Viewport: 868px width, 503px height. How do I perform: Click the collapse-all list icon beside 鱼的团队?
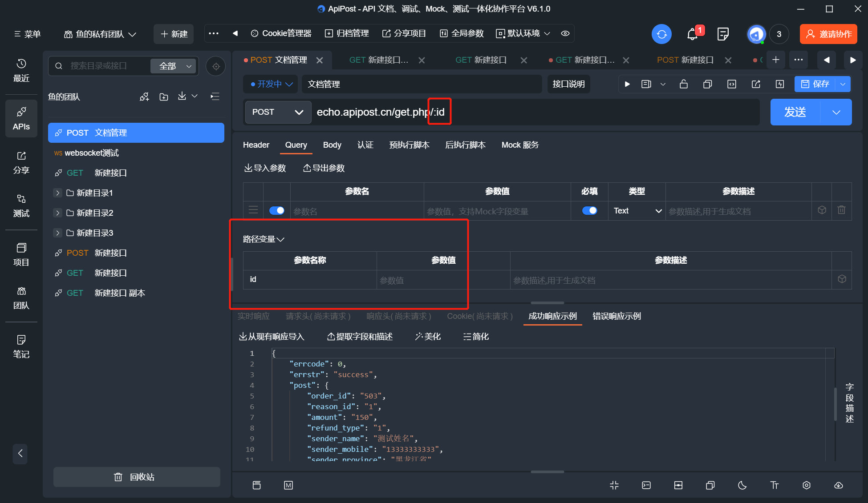point(215,97)
